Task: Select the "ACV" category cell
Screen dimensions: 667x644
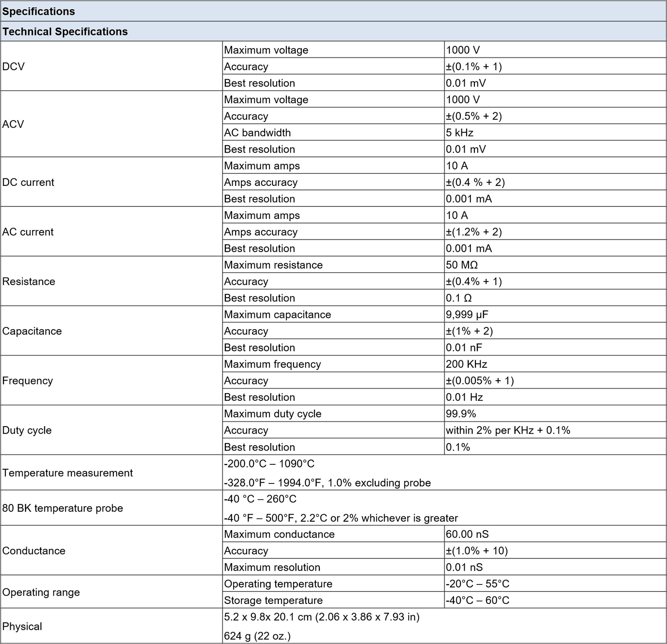Action: click(111, 124)
